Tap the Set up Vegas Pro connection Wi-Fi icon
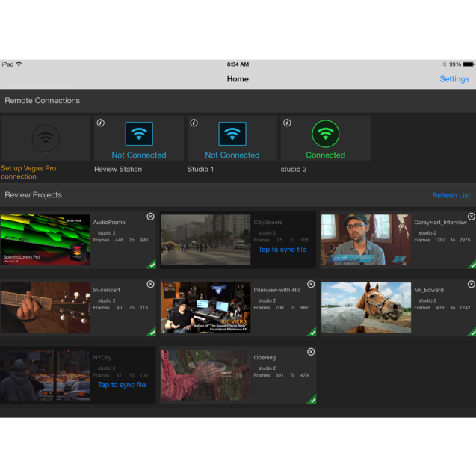The height and width of the screenshot is (476, 476). (46, 137)
